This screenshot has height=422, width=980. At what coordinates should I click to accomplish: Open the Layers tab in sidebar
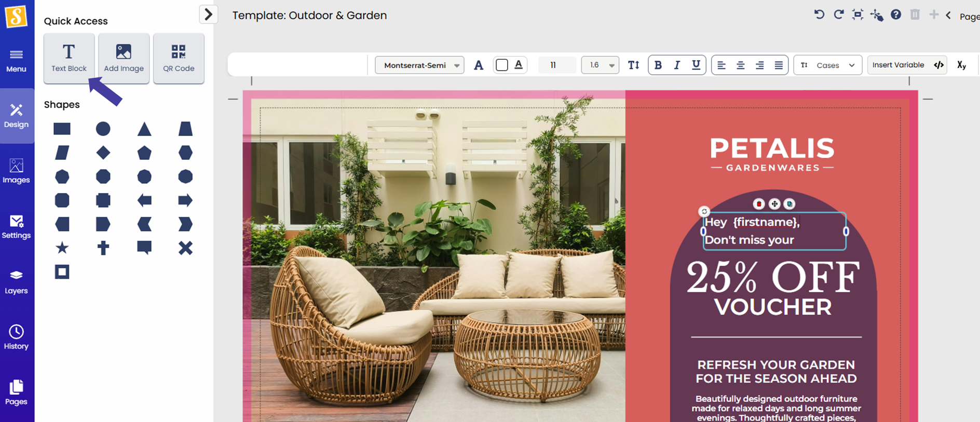point(17,282)
